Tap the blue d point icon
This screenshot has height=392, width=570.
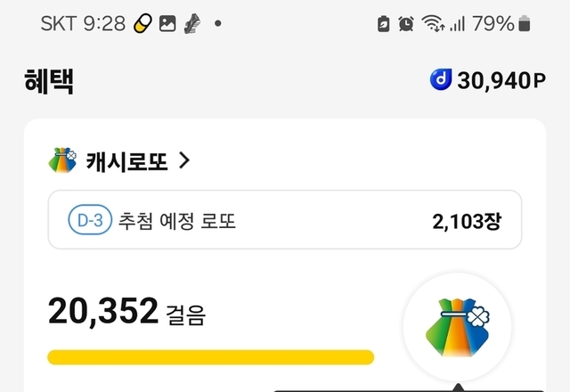click(x=441, y=81)
